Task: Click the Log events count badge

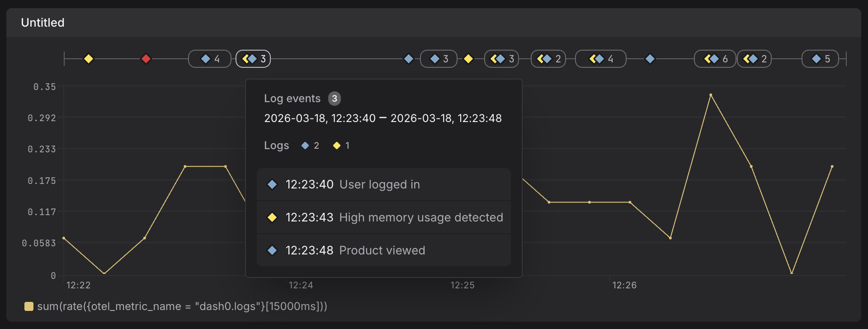Action: (335, 99)
